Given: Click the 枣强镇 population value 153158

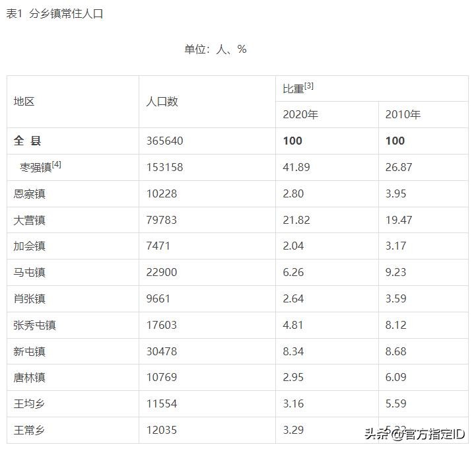Looking at the screenshot, I should [164, 167].
